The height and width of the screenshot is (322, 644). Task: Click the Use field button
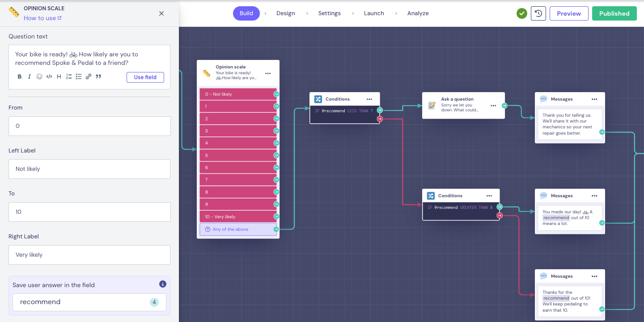click(145, 77)
